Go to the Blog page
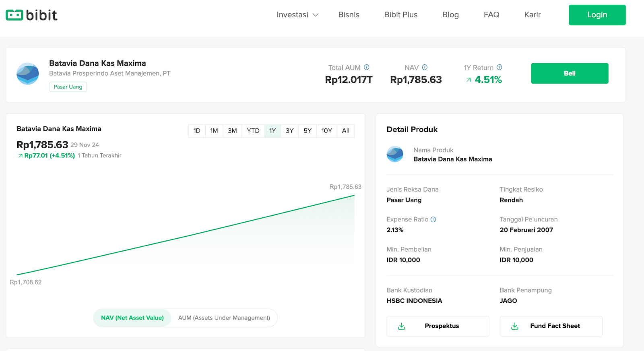 click(450, 15)
